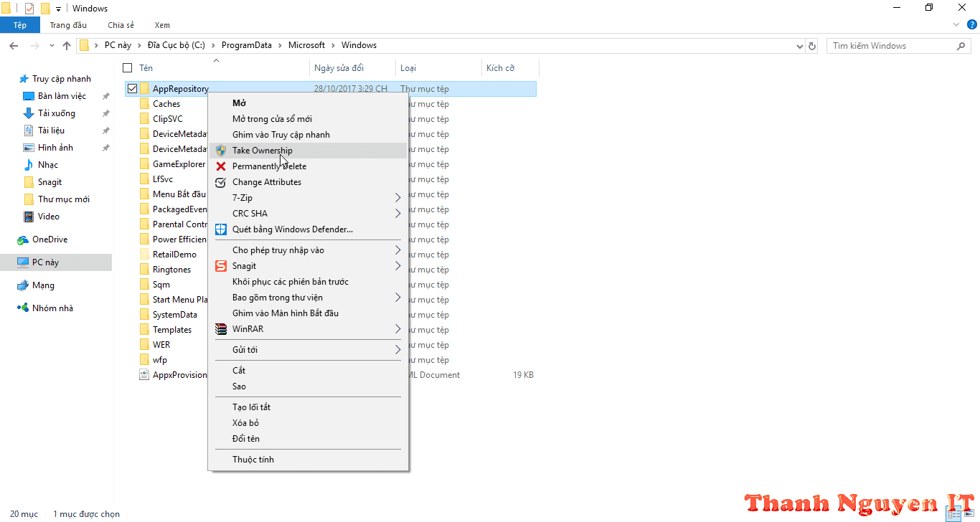Click PC này computer icon in navigation pane
980x522 pixels.
pyautogui.click(x=23, y=262)
